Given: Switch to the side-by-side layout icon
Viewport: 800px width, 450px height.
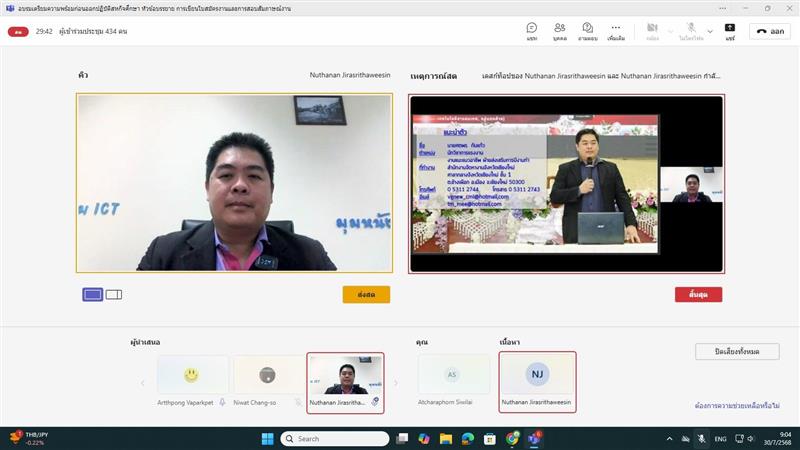Looking at the screenshot, I should [x=114, y=294].
